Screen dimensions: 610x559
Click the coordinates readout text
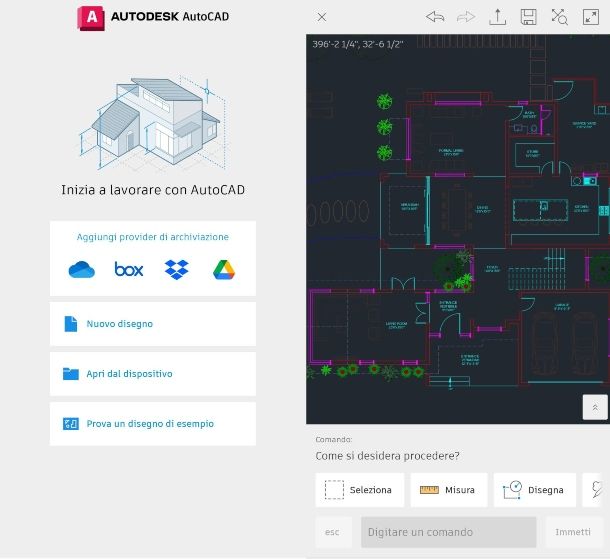(358, 44)
